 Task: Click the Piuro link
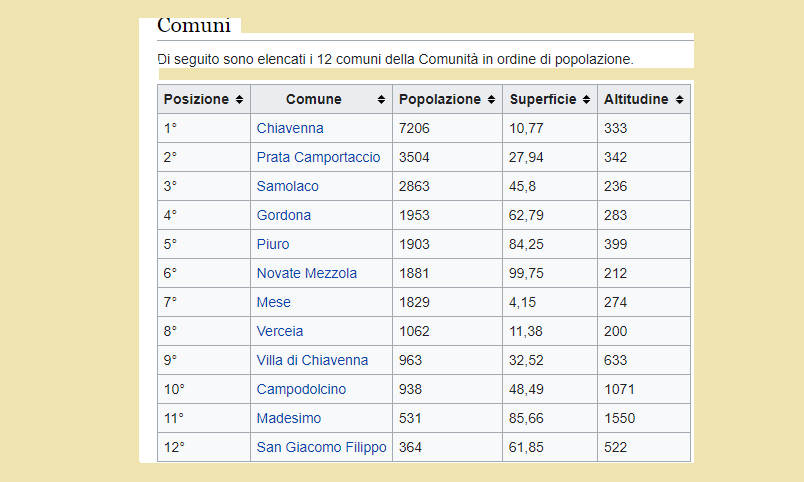pos(273,244)
